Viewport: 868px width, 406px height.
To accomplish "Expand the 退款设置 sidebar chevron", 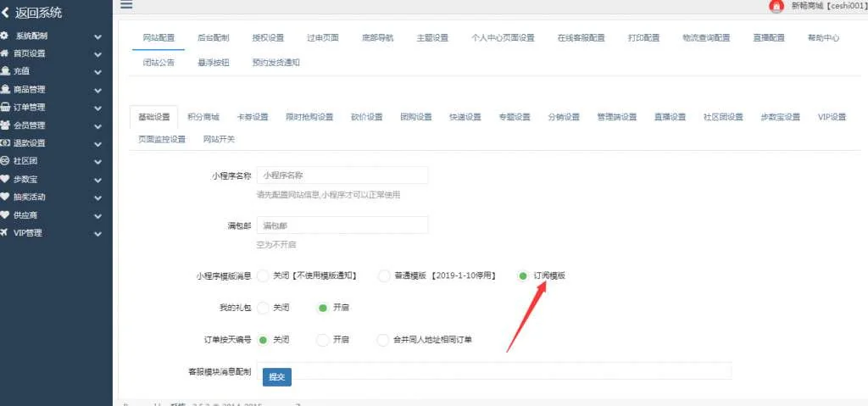I will coord(97,143).
